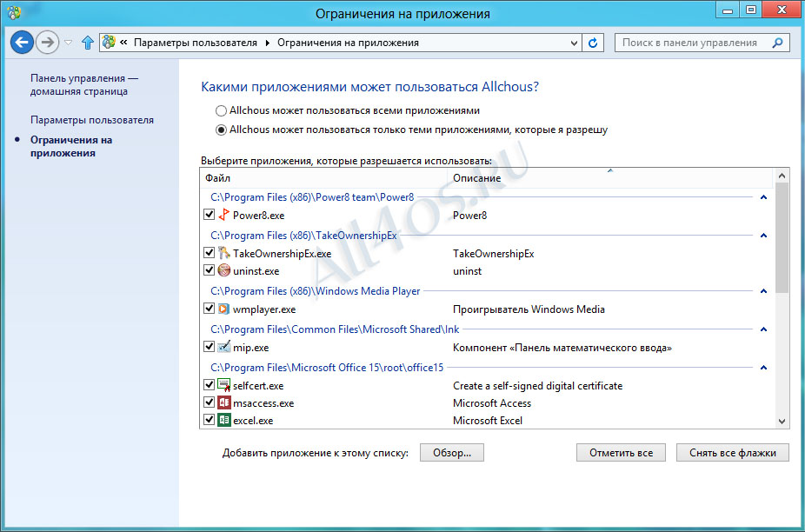Click the C:\Program Files (x86)\Windows Media Player path
Screen dimensions: 805x532
[x=316, y=290]
